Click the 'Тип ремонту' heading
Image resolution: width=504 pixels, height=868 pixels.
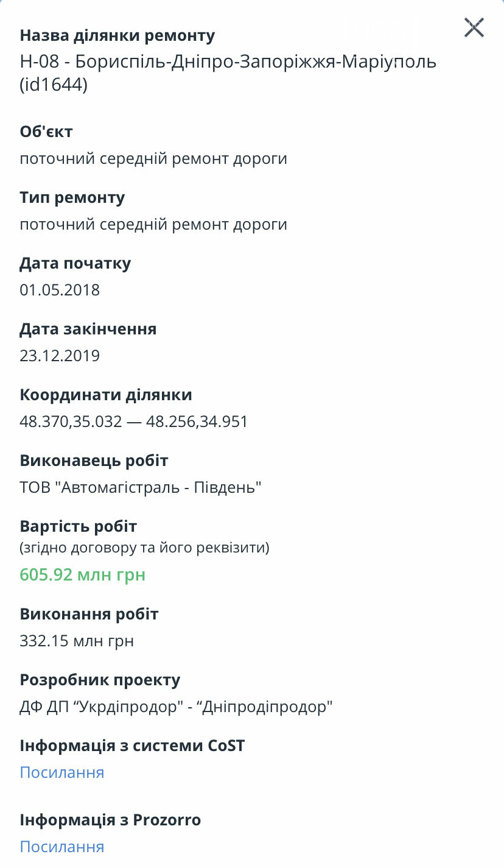coord(72,198)
